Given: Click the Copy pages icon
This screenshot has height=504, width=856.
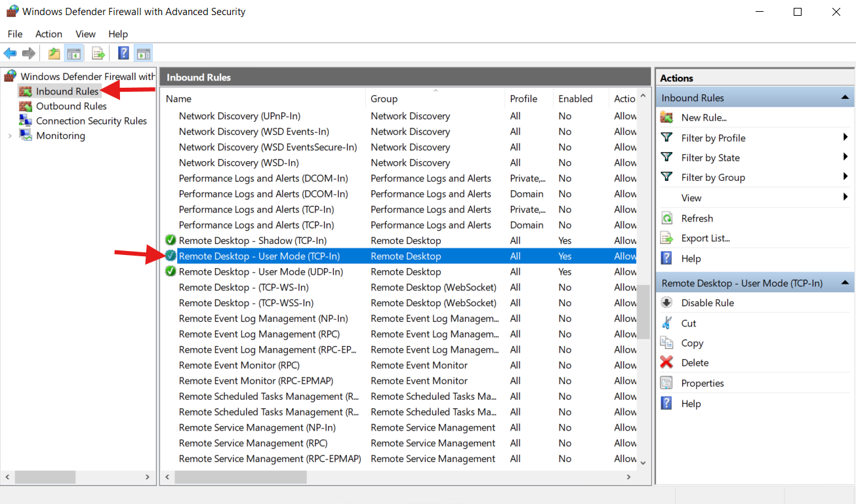Looking at the screenshot, I should click(666, 343).
